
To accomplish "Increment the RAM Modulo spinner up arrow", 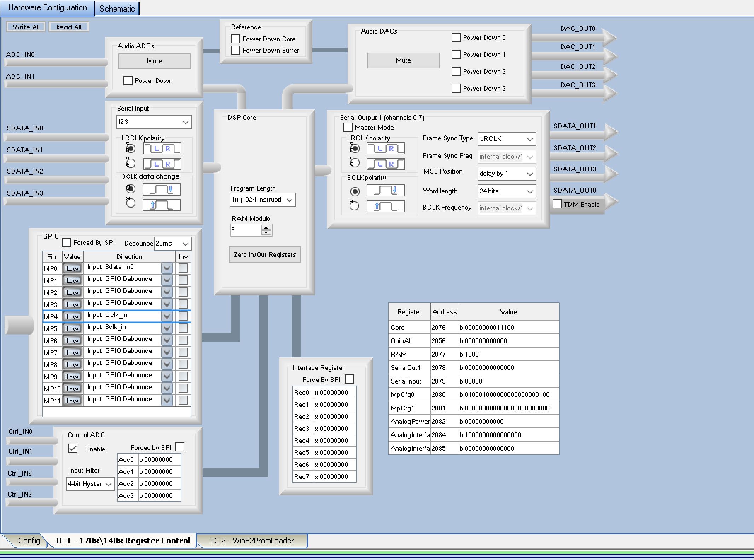I will point(266,227).
